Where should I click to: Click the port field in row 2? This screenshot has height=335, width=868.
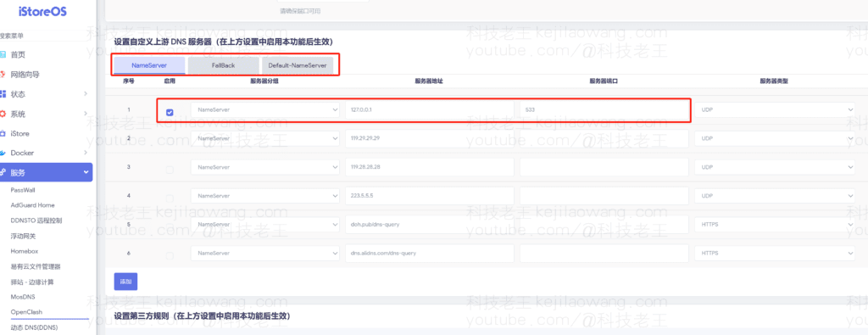604,138
